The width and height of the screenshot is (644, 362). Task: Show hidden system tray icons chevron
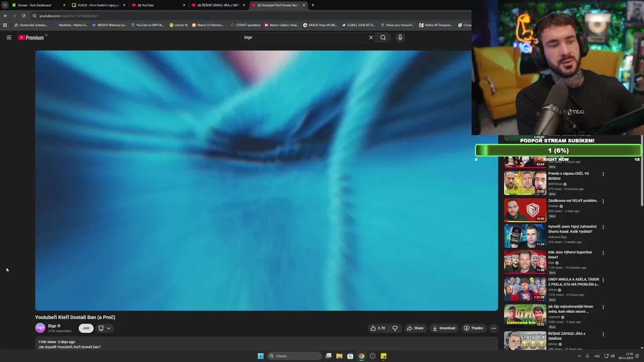click(579, 356)
